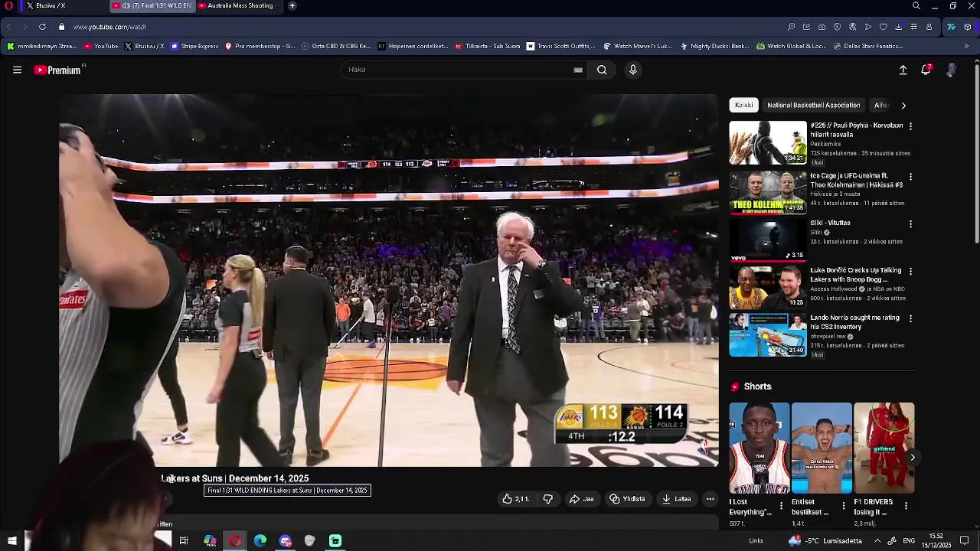Open the create upload icon

[903, 70]
